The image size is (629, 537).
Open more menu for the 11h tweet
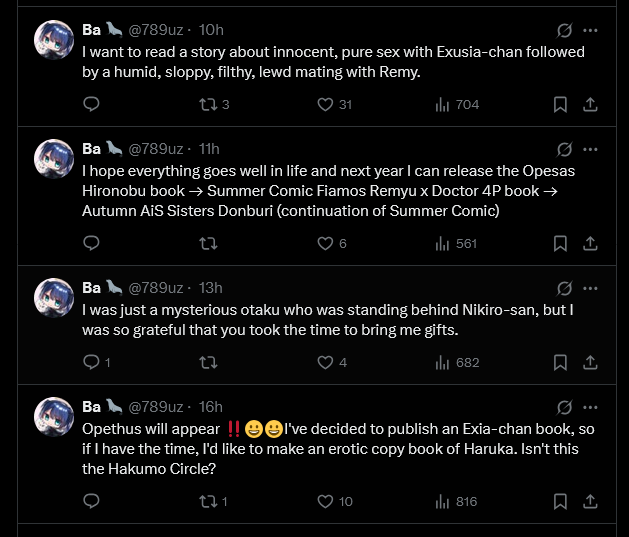(x=590, y=149)
